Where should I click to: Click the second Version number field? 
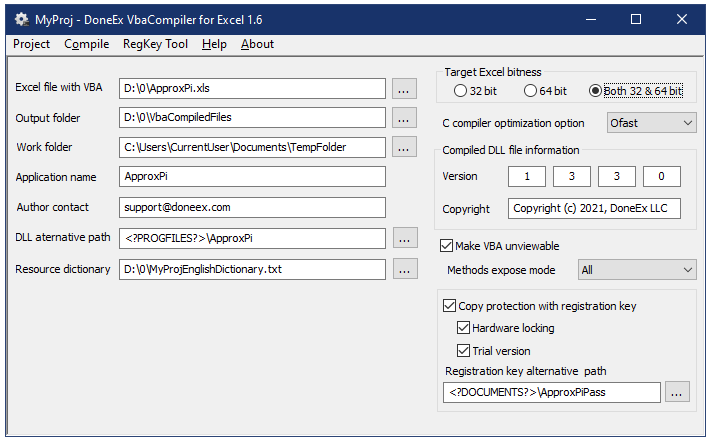tap(572, 176)
